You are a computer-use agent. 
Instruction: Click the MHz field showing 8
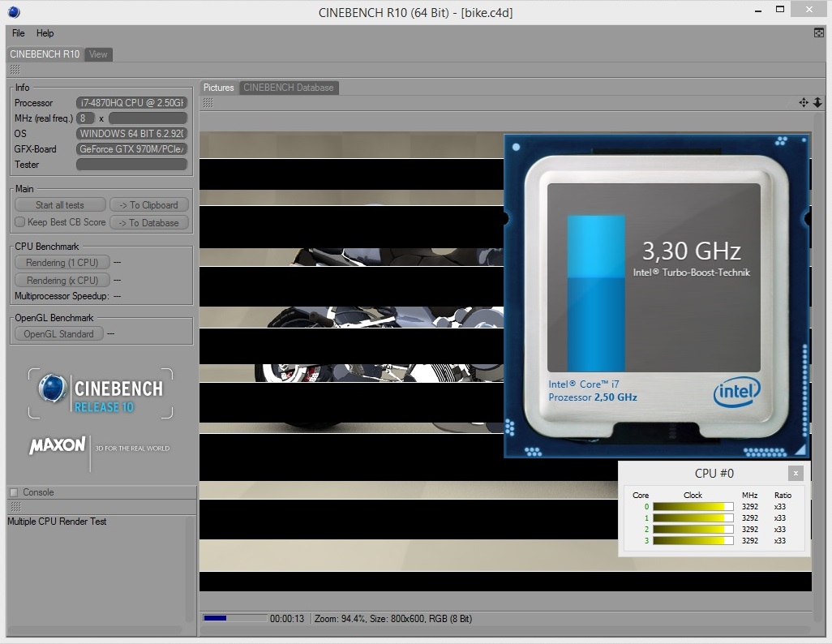85,118
